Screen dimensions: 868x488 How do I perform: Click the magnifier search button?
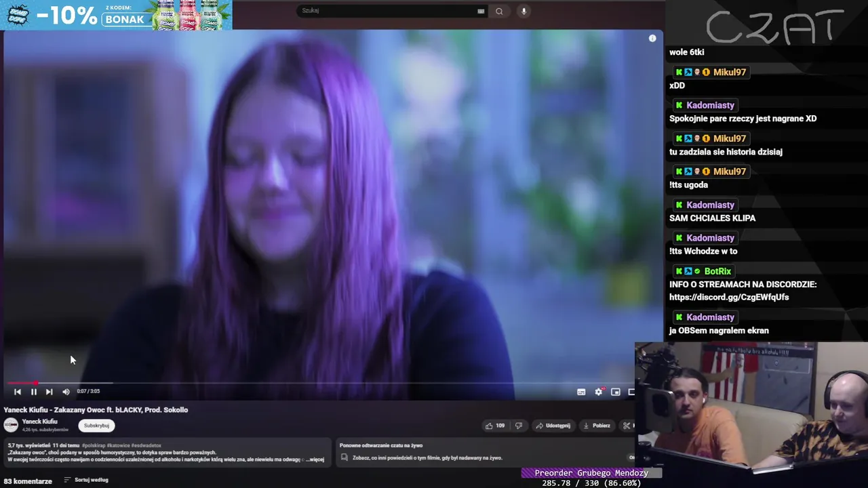pyautogui.click(x=499, y=11)
